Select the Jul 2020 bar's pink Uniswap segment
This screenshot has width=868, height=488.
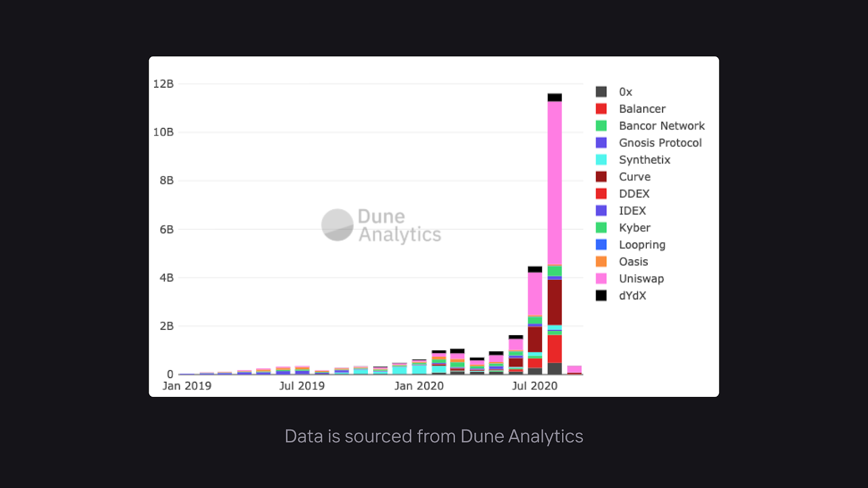click(535, 293)
